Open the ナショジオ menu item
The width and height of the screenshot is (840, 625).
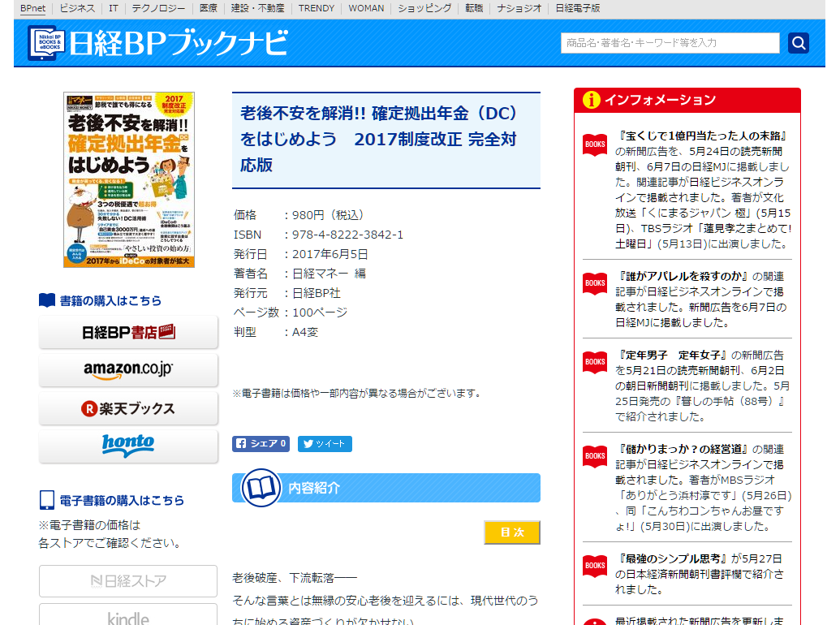coord(519,9)
